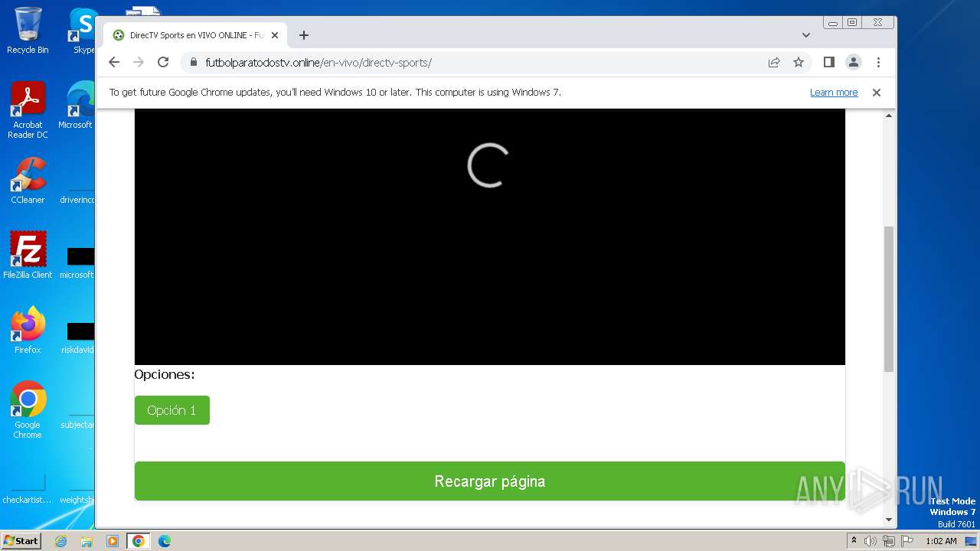The image size is (980, 551).
Task: Show hidden system tray icons
Action: pyautogui.click(x=854, y=540)
